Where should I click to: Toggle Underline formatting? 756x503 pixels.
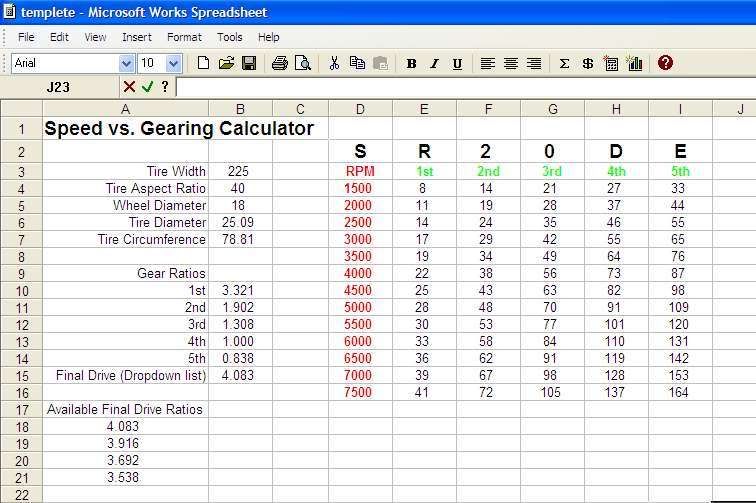coord(457,64)
